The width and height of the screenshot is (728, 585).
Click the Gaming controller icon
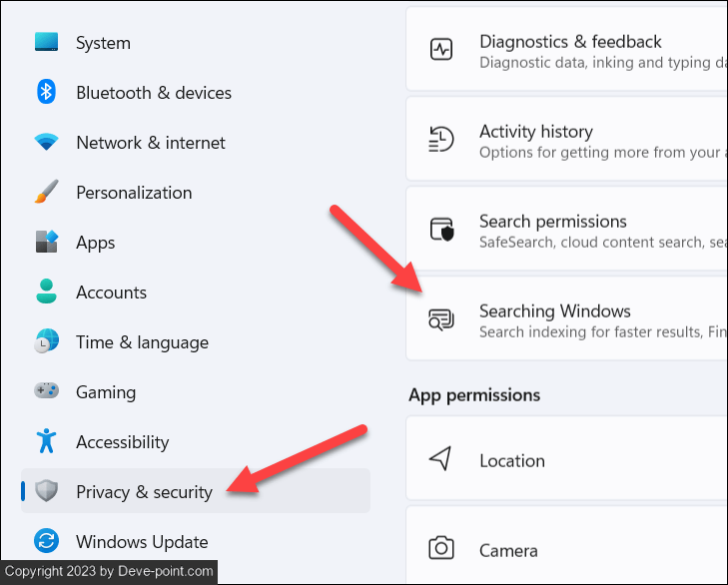(47, 391)
